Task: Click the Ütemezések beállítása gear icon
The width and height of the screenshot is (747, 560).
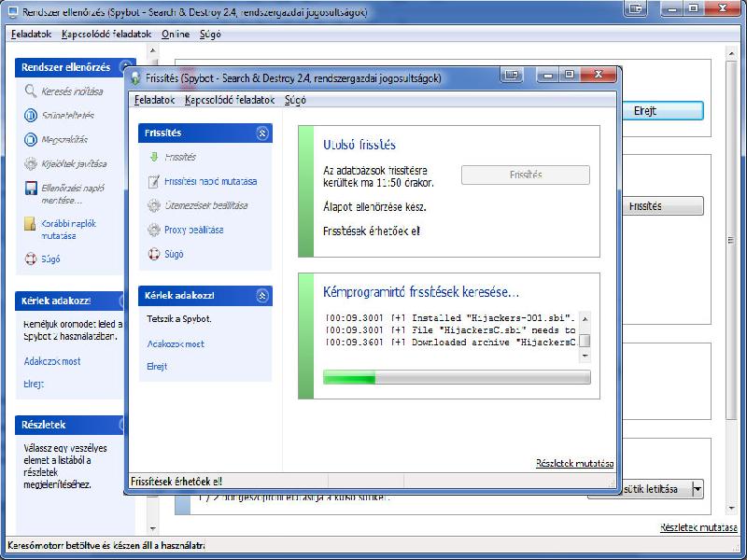Action: (154, 205)
